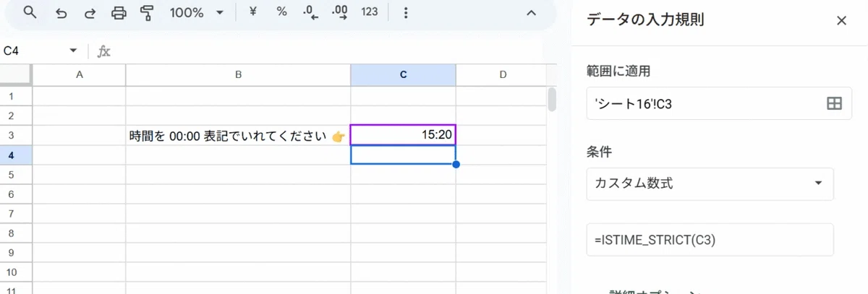Expand the name box dropdown arrow
The width and height of the screenshot is (868, 294).
[73, 51]
